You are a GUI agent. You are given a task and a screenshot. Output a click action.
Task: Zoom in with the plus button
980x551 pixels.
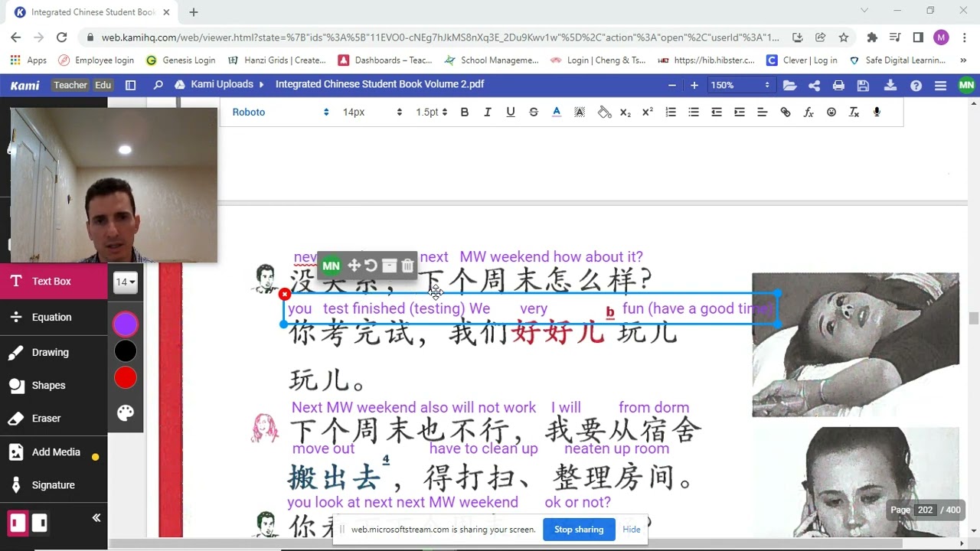tap(694, 85)
